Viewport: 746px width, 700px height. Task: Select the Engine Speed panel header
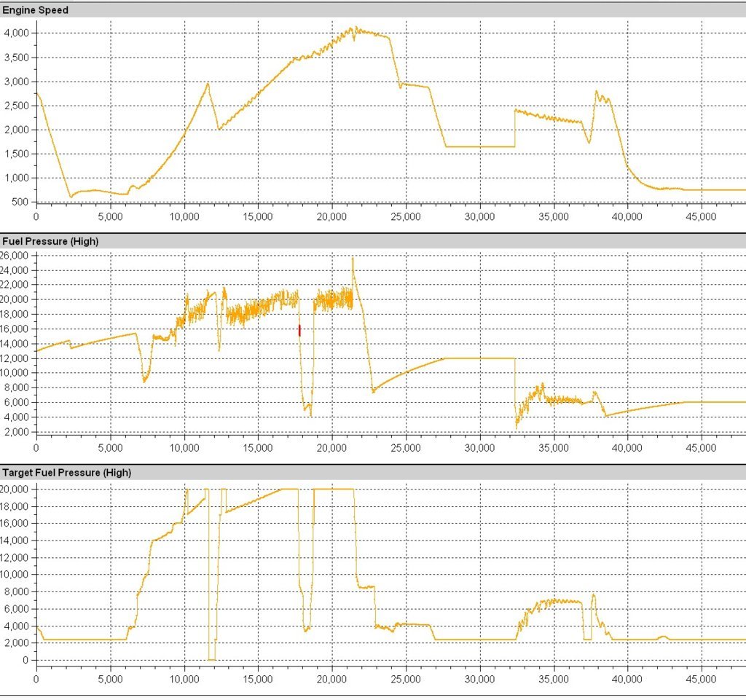pos(373,10)
